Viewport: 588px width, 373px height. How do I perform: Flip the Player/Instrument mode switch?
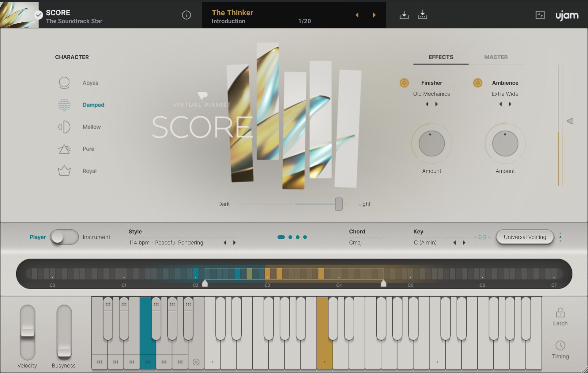(x=64, y=237)
